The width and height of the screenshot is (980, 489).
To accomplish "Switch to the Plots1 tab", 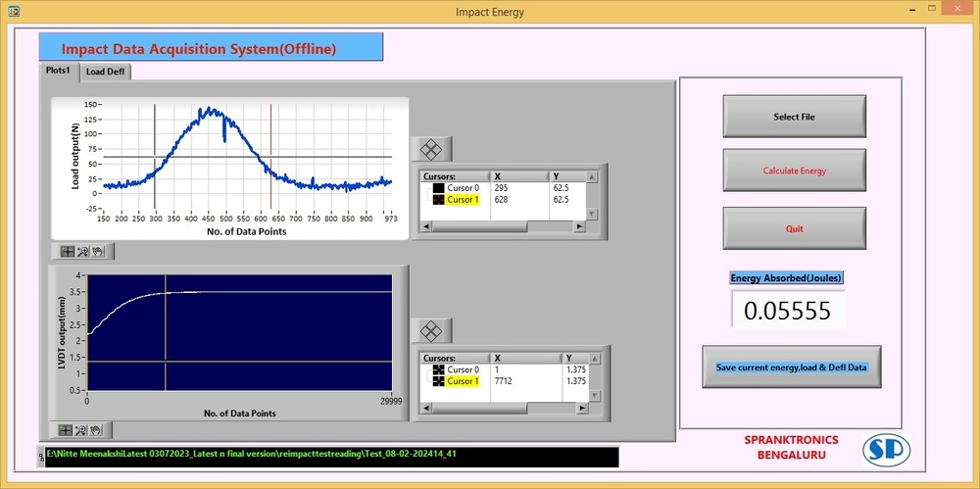I will click(58, 71).
